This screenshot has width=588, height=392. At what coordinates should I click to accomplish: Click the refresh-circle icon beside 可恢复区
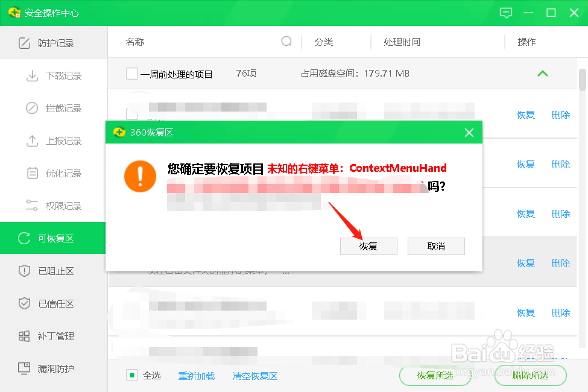point(24,238)
